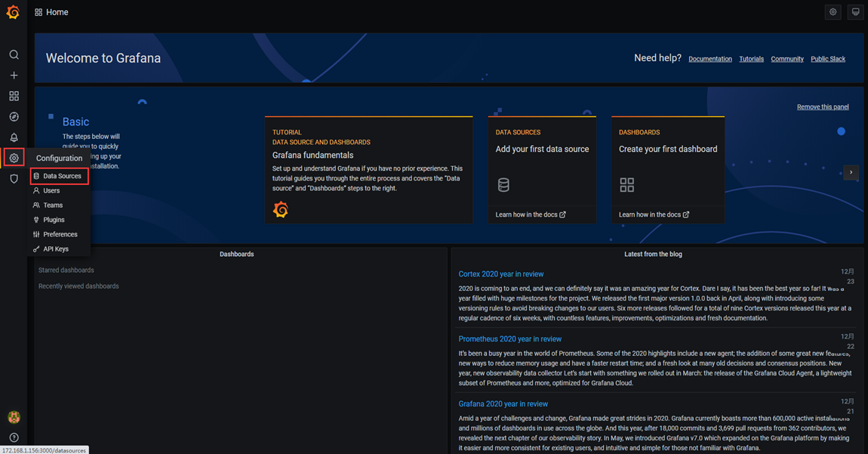Click the Grafana logo in tutorial card
868x454 pixels.
281,209
